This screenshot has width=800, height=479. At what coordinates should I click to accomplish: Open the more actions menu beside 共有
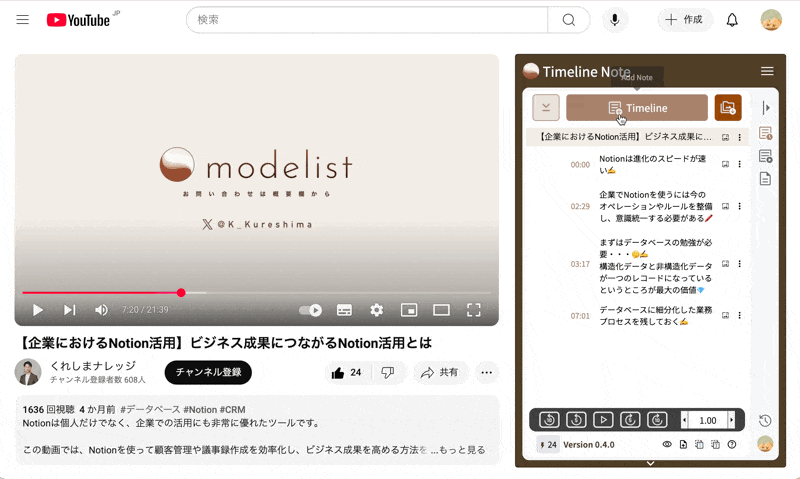tap(487, 372)
